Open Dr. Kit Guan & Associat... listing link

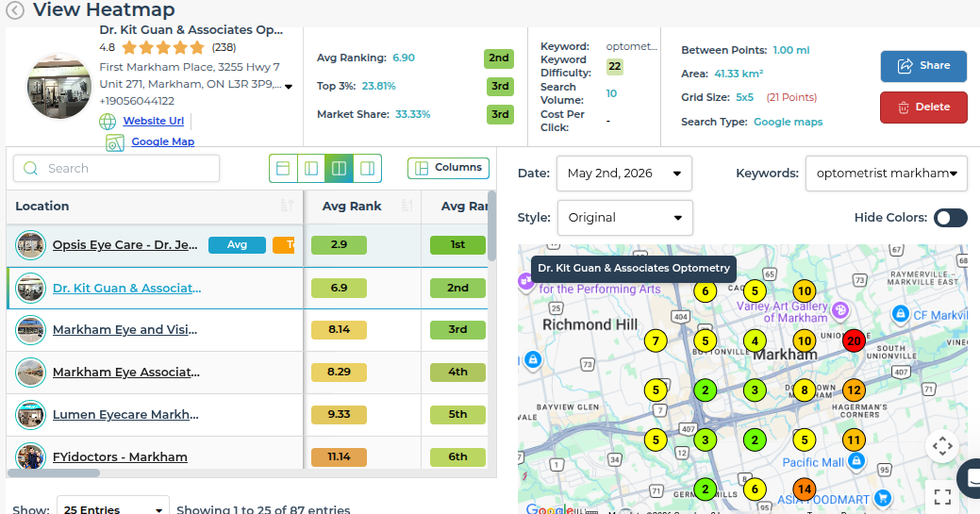tap(127, 289)
